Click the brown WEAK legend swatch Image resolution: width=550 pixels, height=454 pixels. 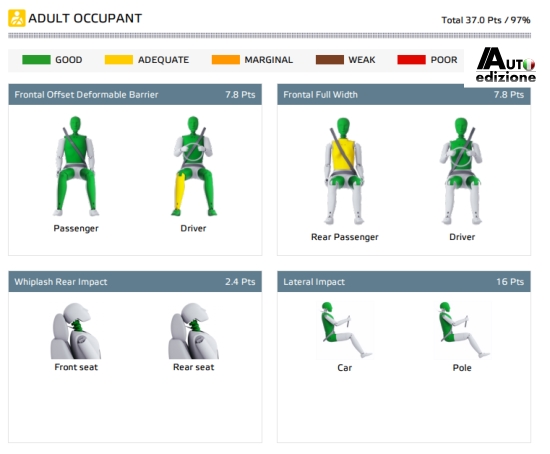coord(330,60)
